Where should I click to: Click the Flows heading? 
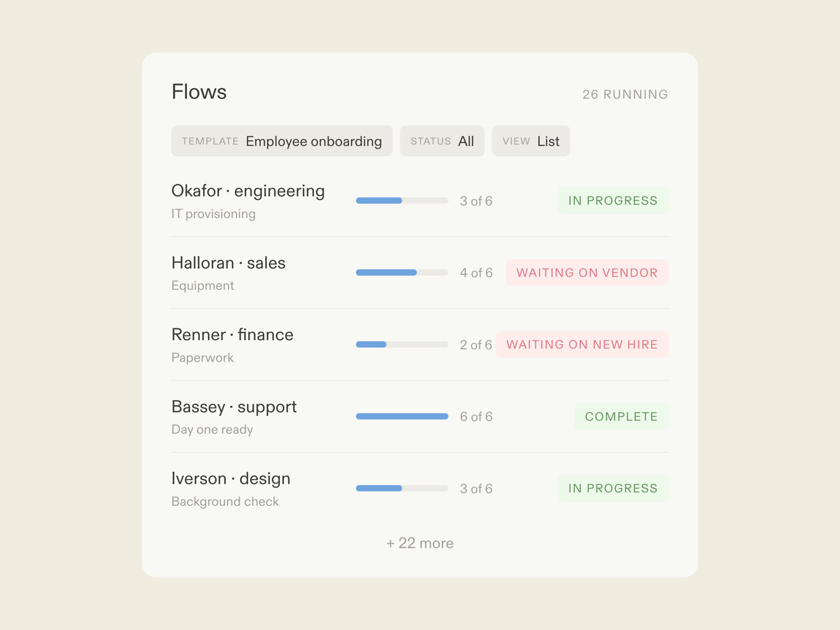[199, 92]
